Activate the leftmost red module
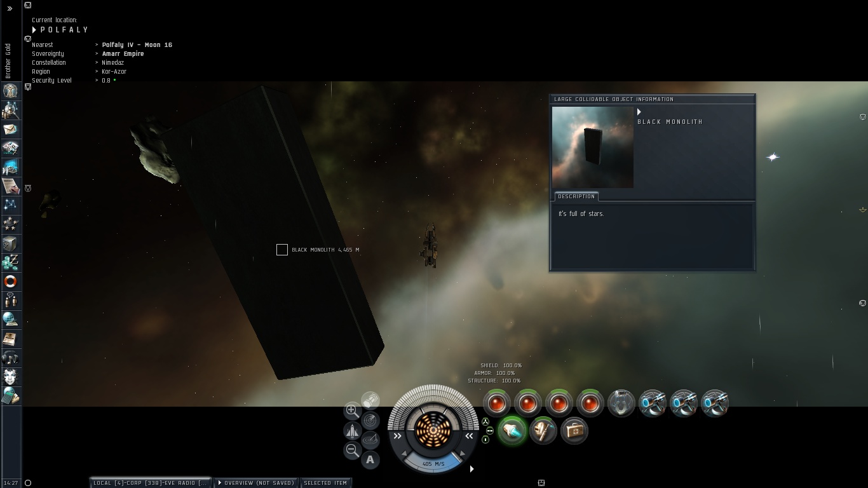The width and height of the screenshot is (868, 488). [x=497, y=403]
